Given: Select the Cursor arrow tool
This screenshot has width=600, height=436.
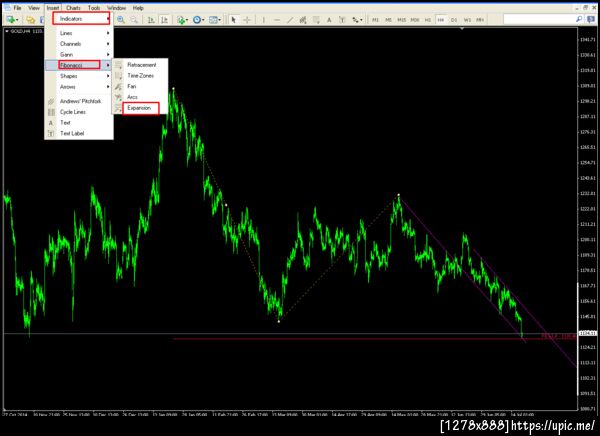Looking at the screenshot, I should tap(233, 20).
